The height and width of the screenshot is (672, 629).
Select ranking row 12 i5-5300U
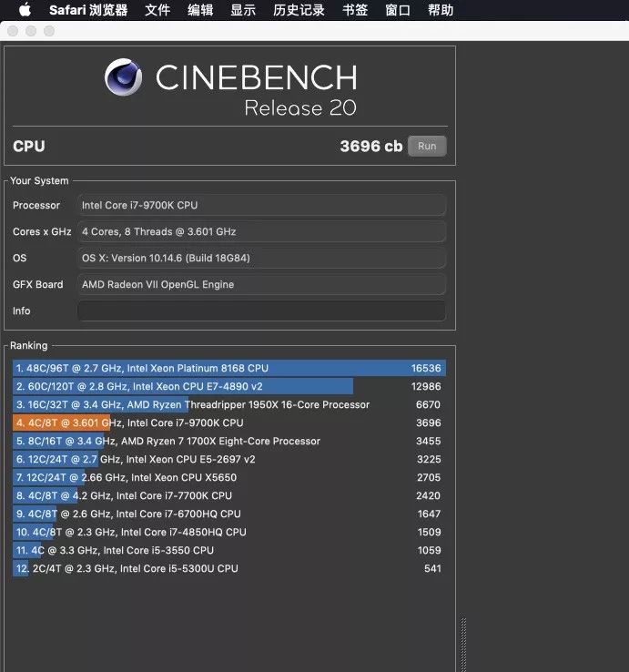click(229, 569)
